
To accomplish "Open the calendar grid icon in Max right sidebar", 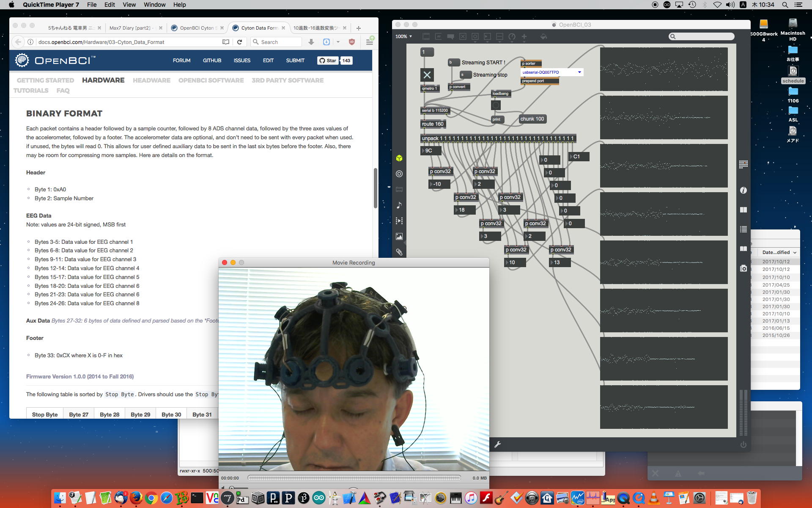I will [743, 164].
